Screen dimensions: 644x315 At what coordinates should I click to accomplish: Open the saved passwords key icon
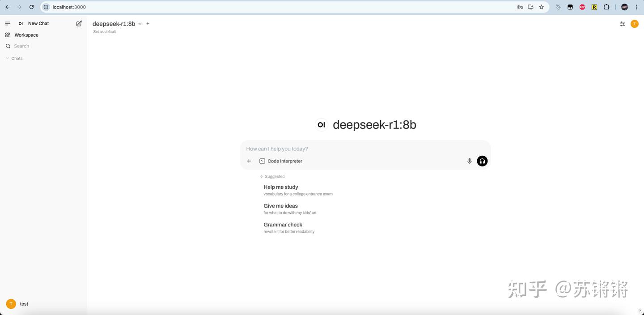[520, 7]
